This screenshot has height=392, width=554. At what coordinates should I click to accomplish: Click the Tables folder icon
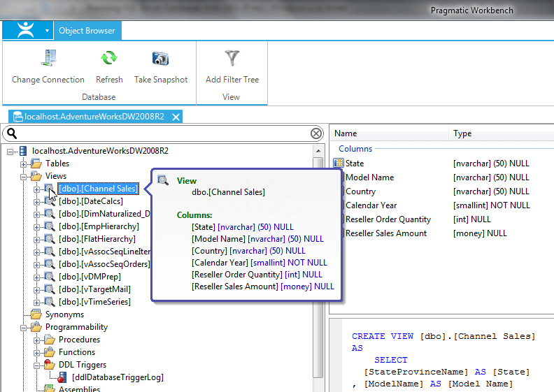[x=36, y=163]
